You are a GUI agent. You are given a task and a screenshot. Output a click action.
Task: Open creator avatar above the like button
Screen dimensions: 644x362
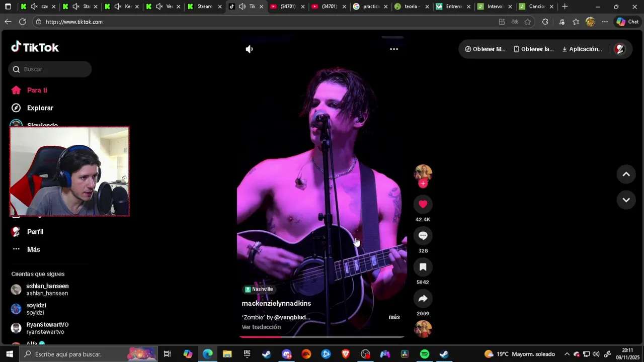pos(423,172)
